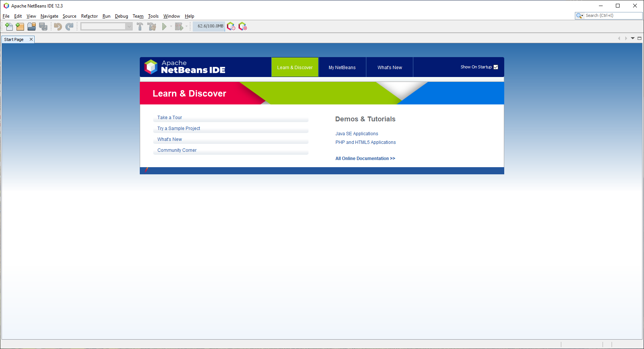Screen dimensions: 644x349
Task: Open the Java SE Applications link
Action: pos(357,134)
